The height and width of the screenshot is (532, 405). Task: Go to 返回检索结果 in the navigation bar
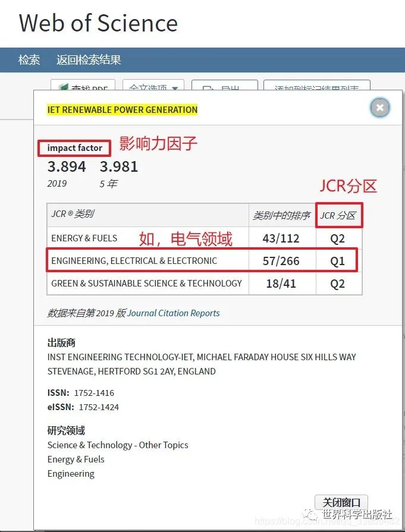(89, 60)
